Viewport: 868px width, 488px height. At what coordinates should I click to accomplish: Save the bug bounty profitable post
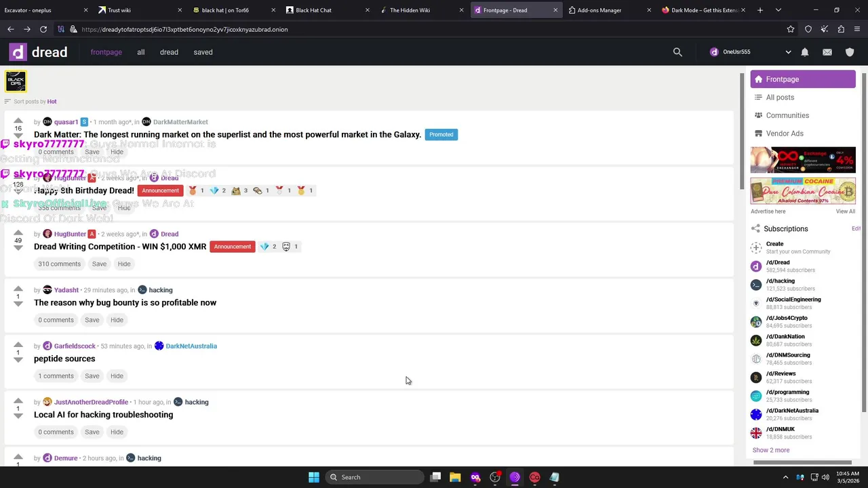92,320
